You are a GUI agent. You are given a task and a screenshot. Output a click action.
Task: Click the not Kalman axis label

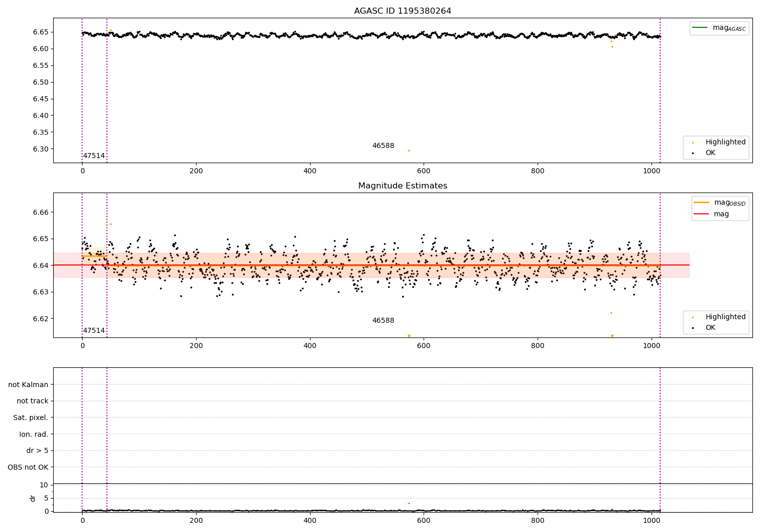[x=28, y=385]
